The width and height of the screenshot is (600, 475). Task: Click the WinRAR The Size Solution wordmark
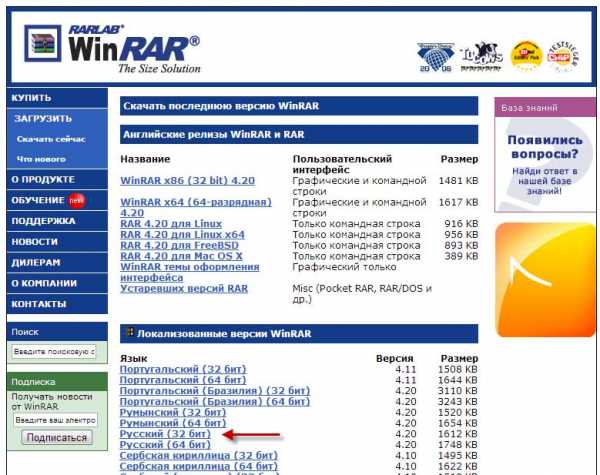(134, 49)
